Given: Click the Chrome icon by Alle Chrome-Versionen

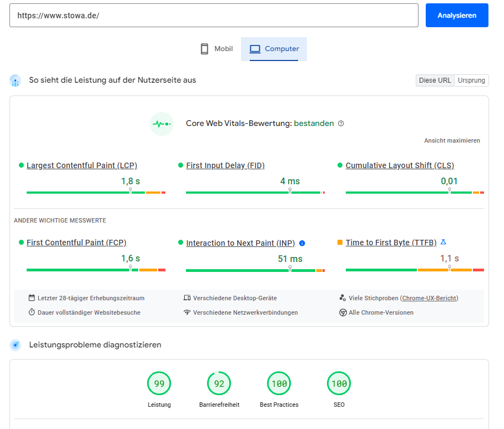Looking at the screenshot, I should pos(343,312).
